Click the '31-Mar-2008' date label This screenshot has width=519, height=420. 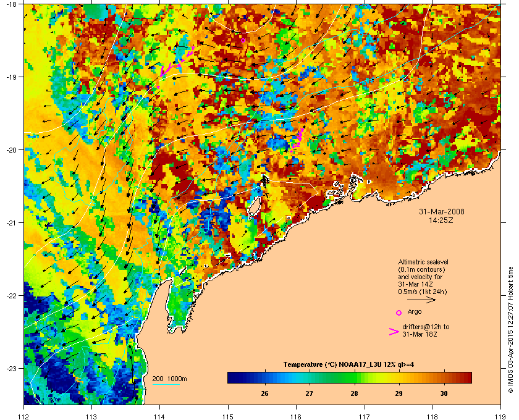pyautogui.click(x=442, y=211)
